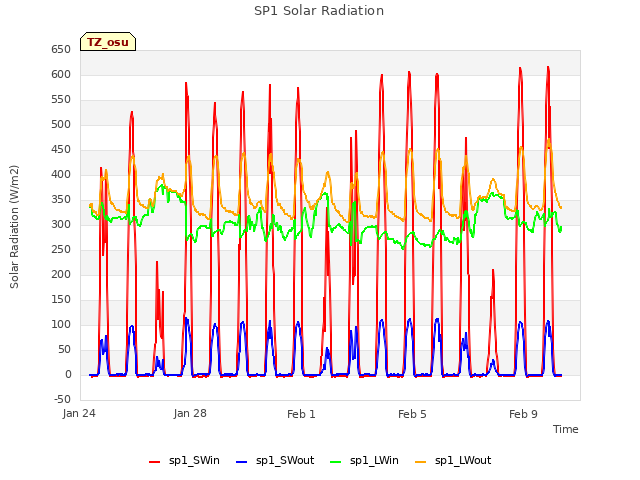Click the Feb 5 x-axis tick label

point(412,414)
